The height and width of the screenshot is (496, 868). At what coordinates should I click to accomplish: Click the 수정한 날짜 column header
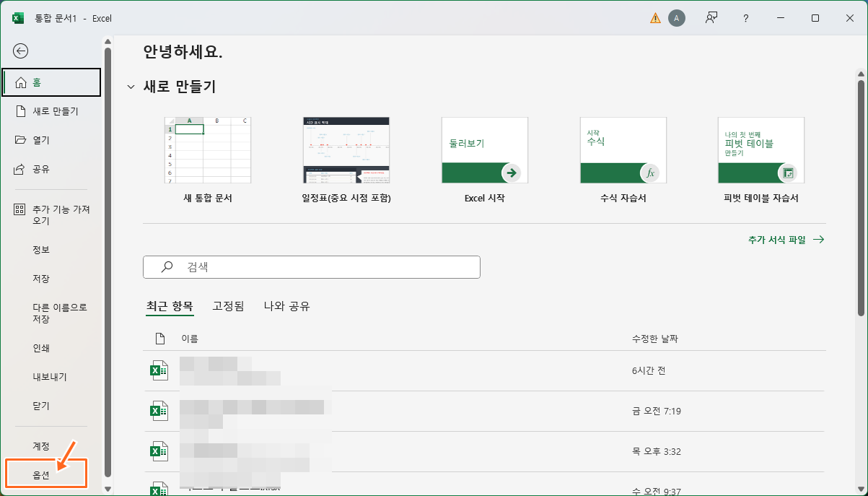[655, 339]
